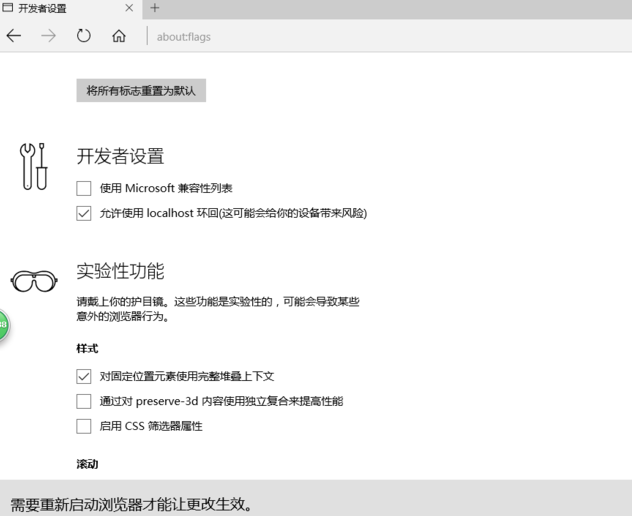Click the green circular badge on left edge
Viewport: 632px width, 516px height.
(3, 326)
